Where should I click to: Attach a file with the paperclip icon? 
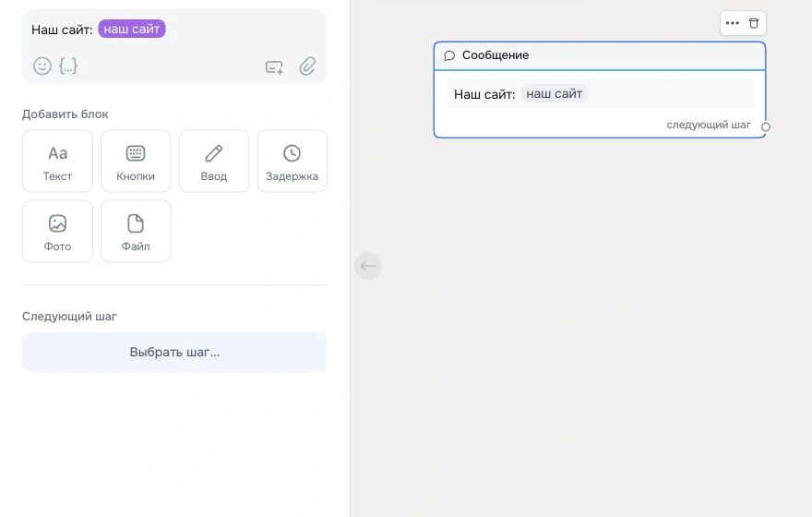click(x=307, y=66)
